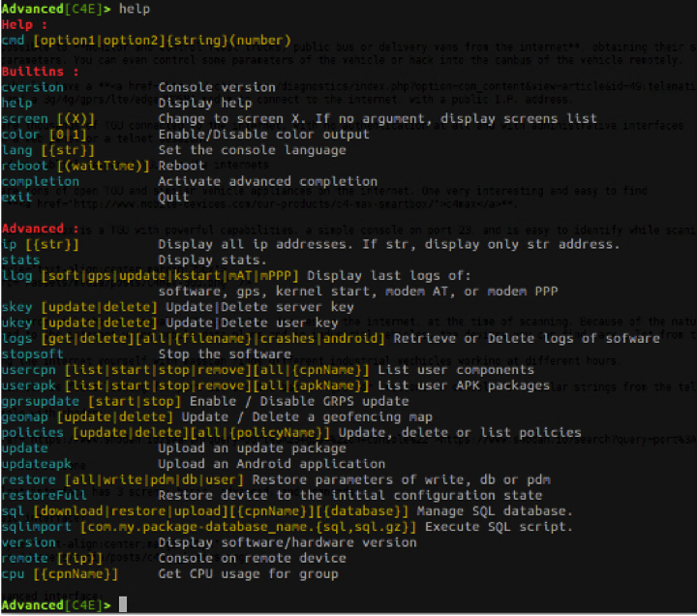The image size is (697, 616).
Task: Click the 'llog' command name
Action: tap(16, 275)
